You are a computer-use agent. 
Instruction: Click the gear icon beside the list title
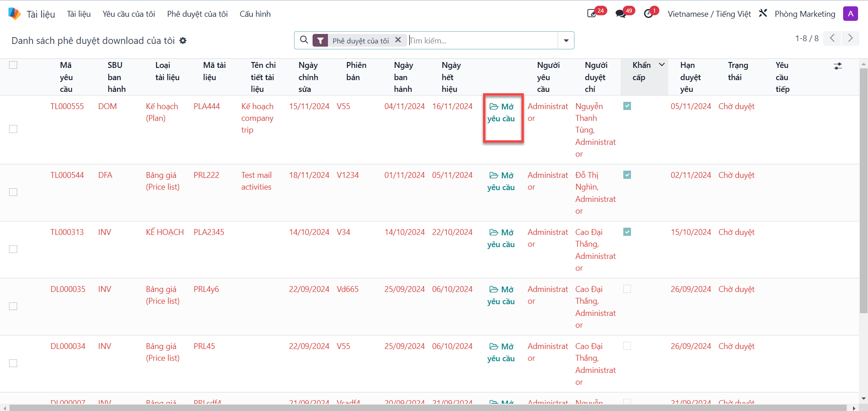tap(183, 41)
